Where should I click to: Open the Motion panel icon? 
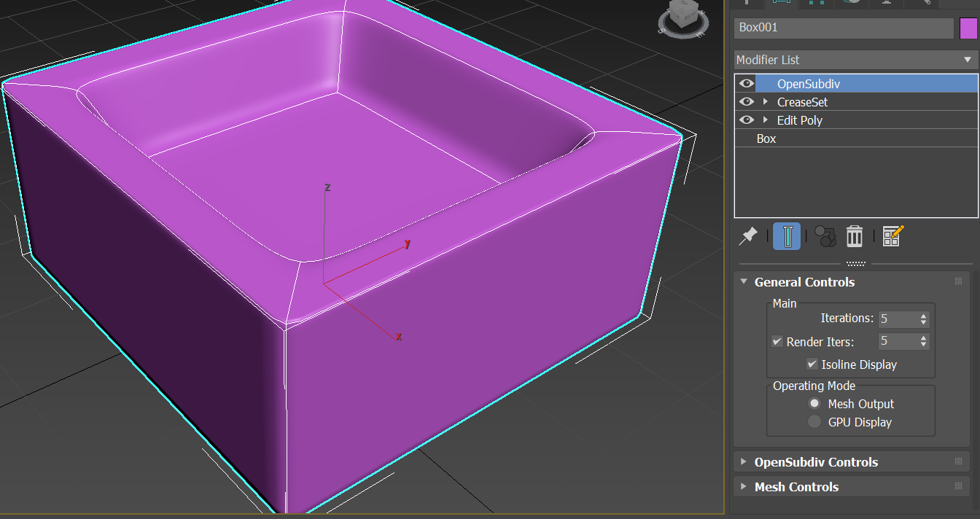point(850,4)
